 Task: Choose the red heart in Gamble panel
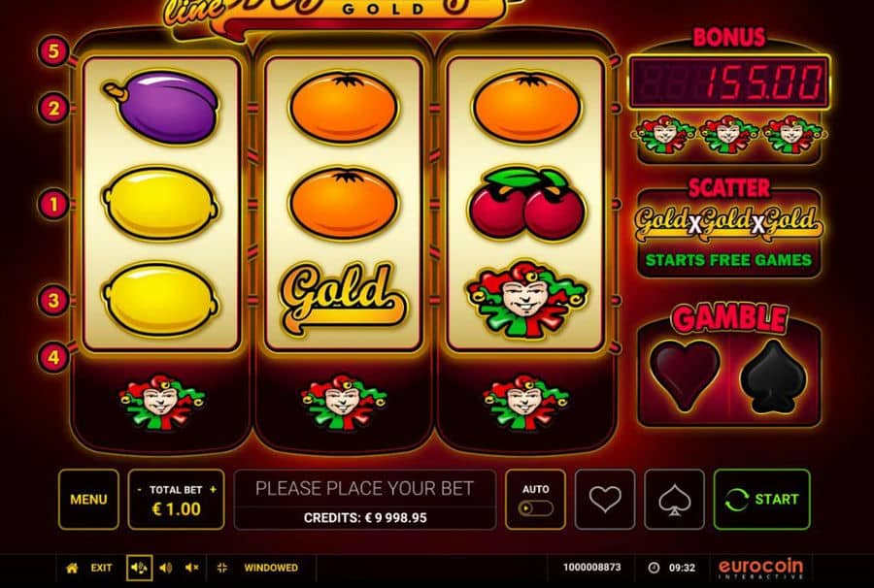point(685,376)
